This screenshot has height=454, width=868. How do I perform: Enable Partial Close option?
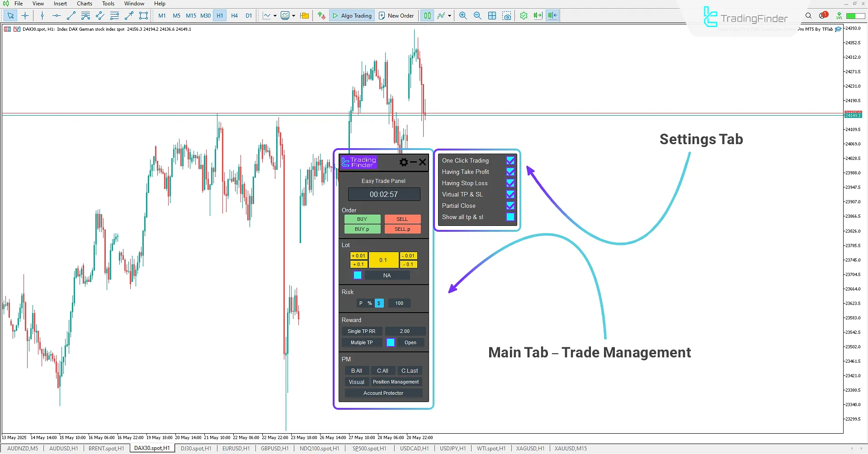(x=510, y=206)
